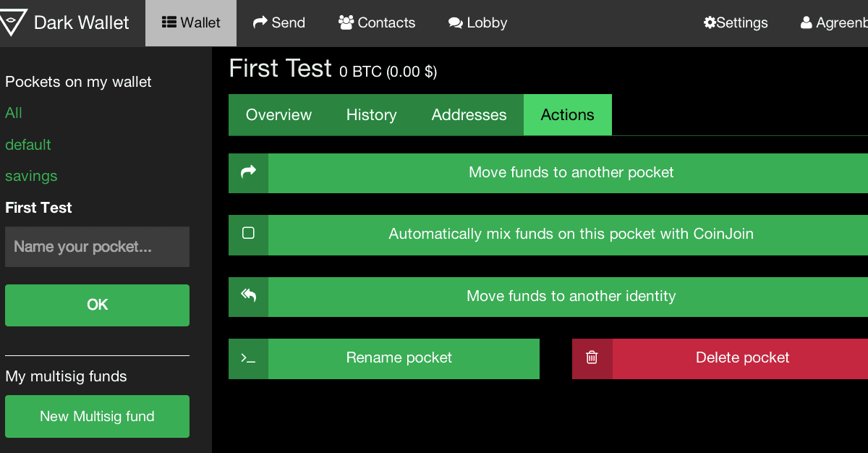Viewport: 868px width, 453px height.
Task: Click the reply-all arrows icon for identity transfer
Action: click(248, 296)
